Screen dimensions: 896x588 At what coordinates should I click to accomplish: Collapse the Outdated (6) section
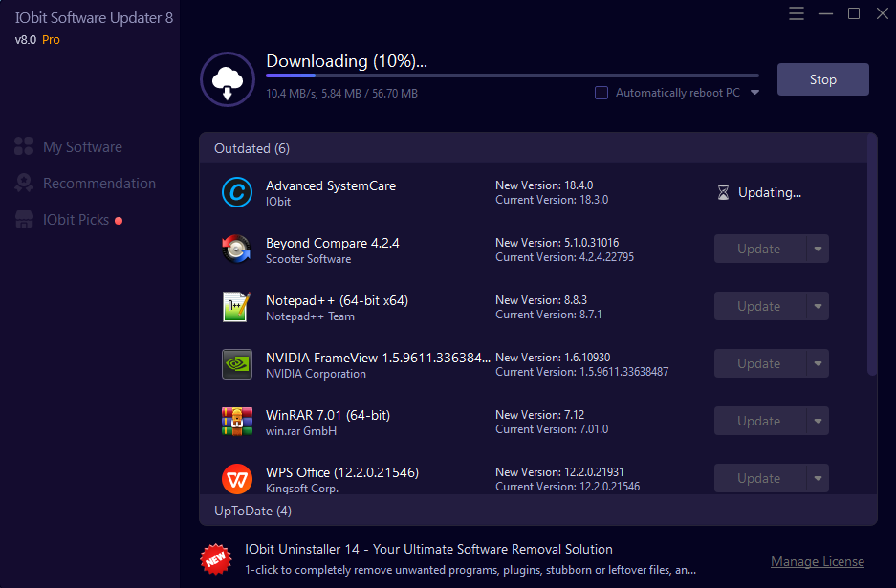pos(534,148)
